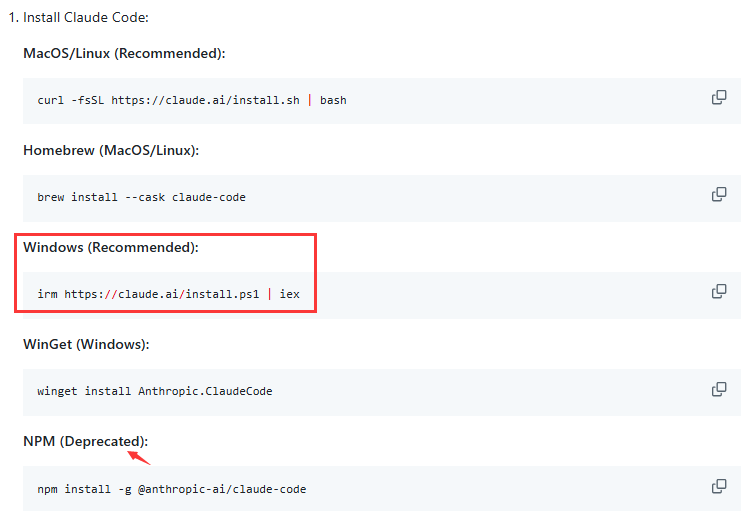Click the NPM (Deprecated) heading

(86, 442)
